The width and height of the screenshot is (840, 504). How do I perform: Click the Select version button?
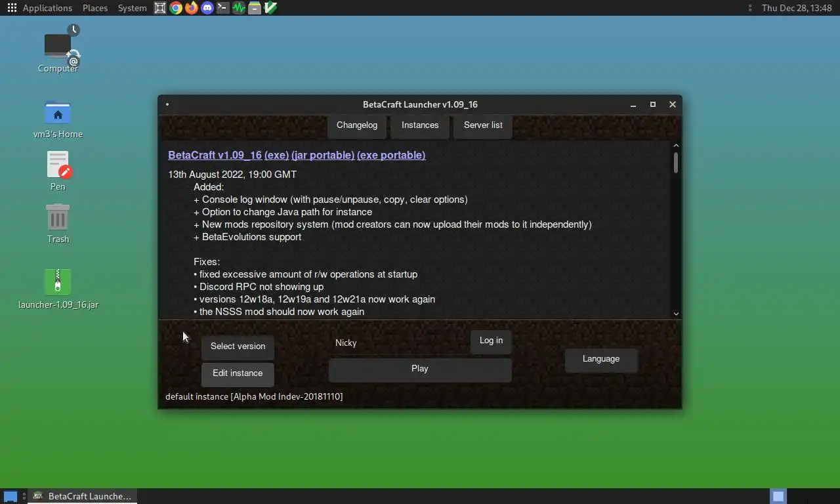pos(238,346)
